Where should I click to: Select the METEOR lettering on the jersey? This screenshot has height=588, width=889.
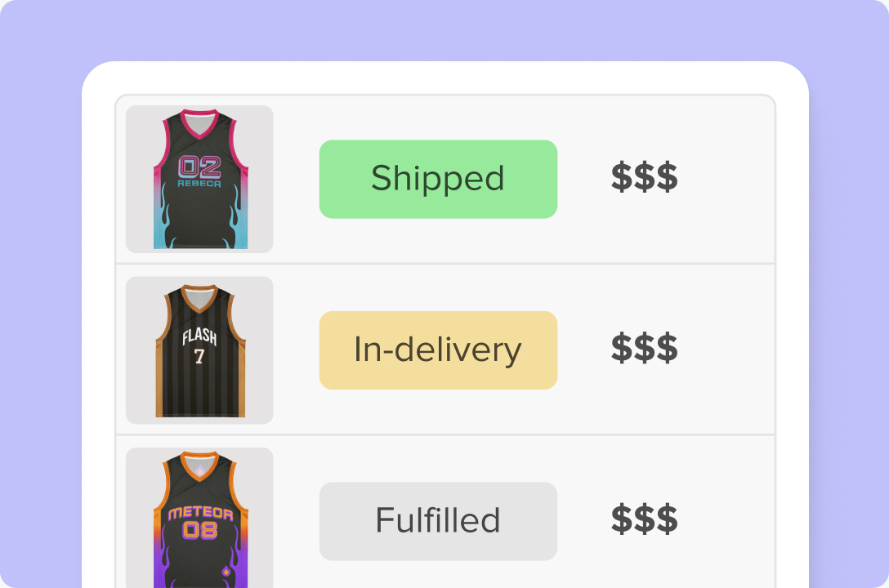(200, 514)
